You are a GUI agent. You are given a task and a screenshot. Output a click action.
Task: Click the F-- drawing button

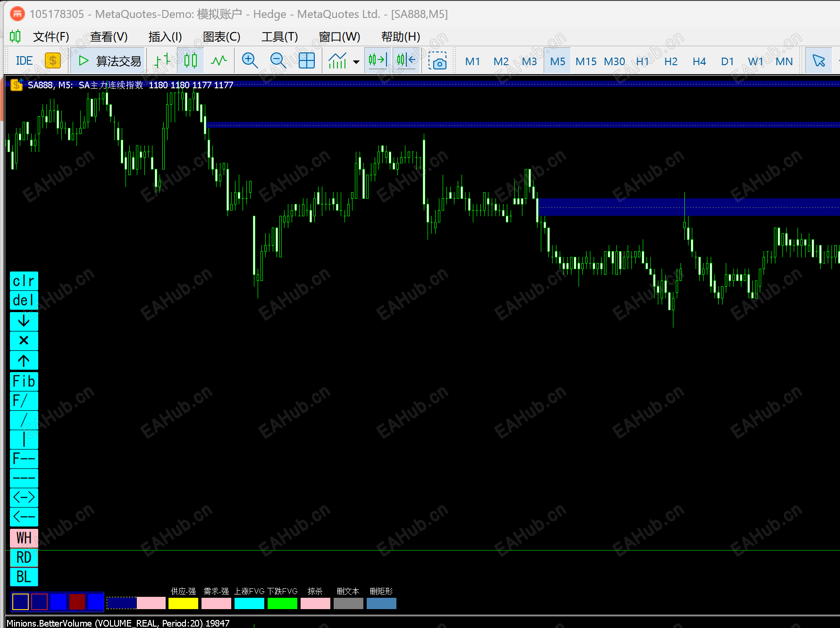coord(24,458)
